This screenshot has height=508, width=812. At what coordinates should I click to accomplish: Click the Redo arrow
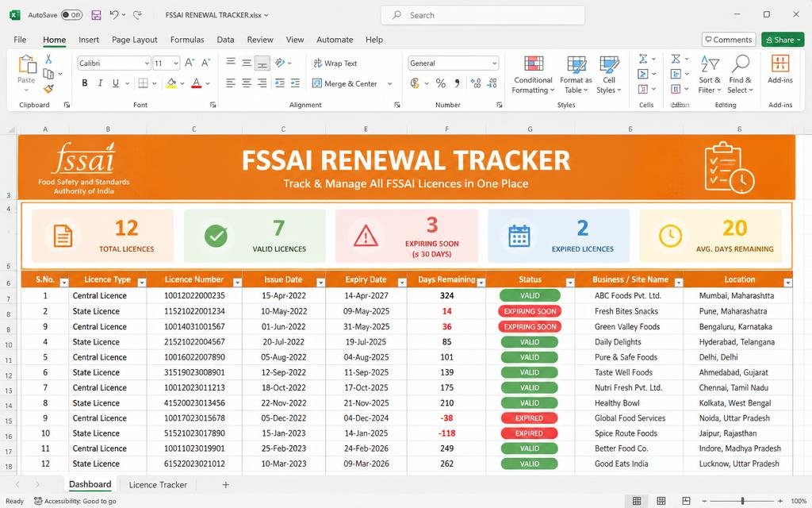pos(138,15)
